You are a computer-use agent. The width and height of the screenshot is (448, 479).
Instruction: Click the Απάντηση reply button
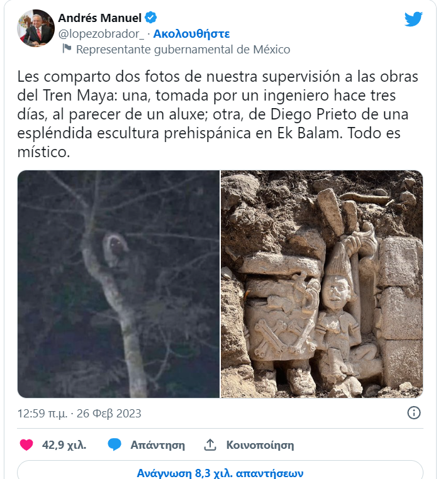coord(157,445)
